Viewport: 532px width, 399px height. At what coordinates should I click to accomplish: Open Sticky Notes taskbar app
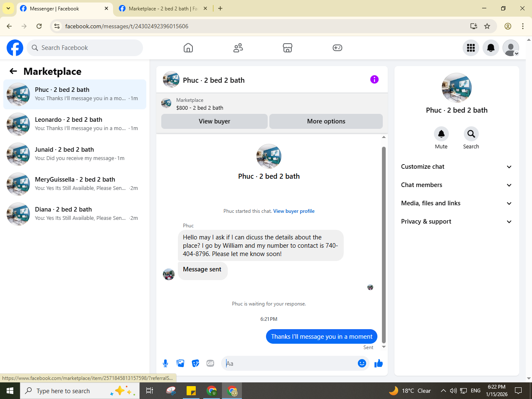point(191,391)
